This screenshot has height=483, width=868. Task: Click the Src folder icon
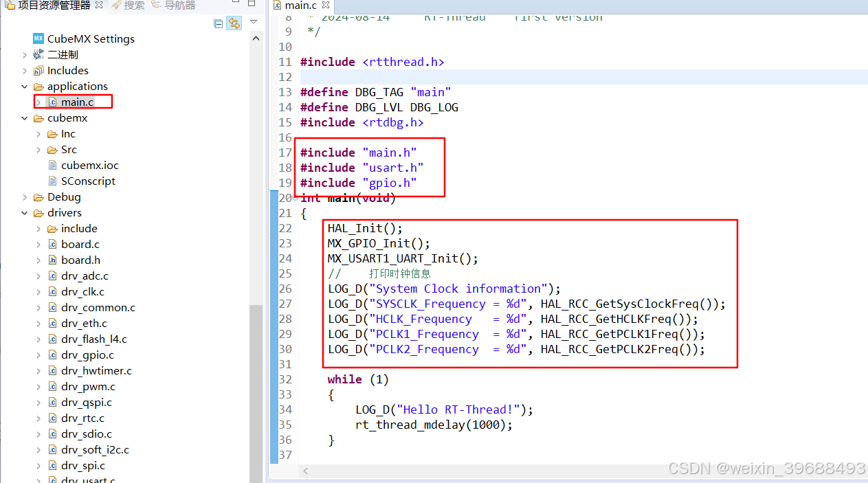point(52,149)
